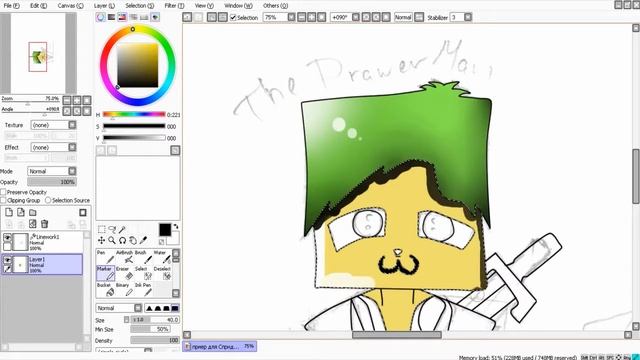Open the zoom percentage dropdown

coord(291,17)
